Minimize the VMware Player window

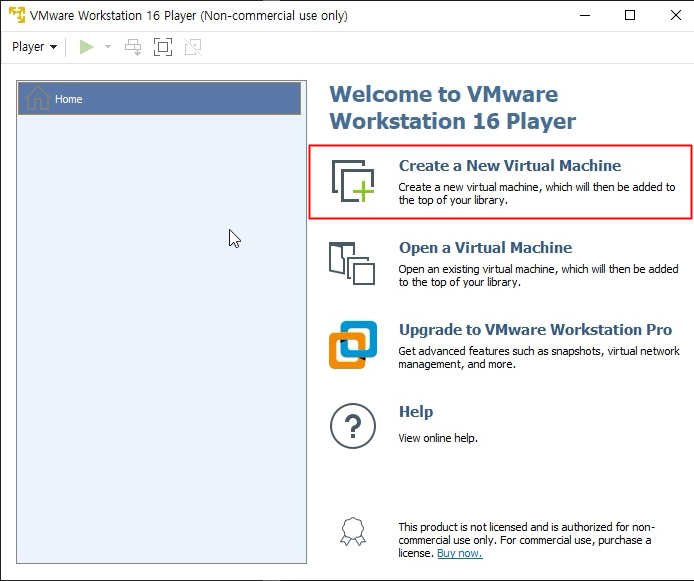(x=585, y=15)
